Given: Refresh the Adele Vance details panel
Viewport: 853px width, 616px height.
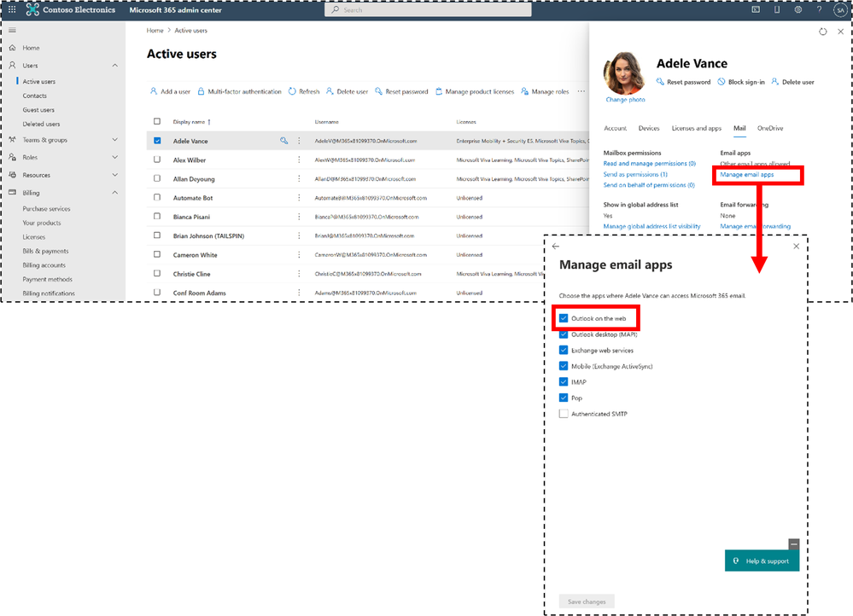Looking at the screenshot, I should tap(822, 32).
